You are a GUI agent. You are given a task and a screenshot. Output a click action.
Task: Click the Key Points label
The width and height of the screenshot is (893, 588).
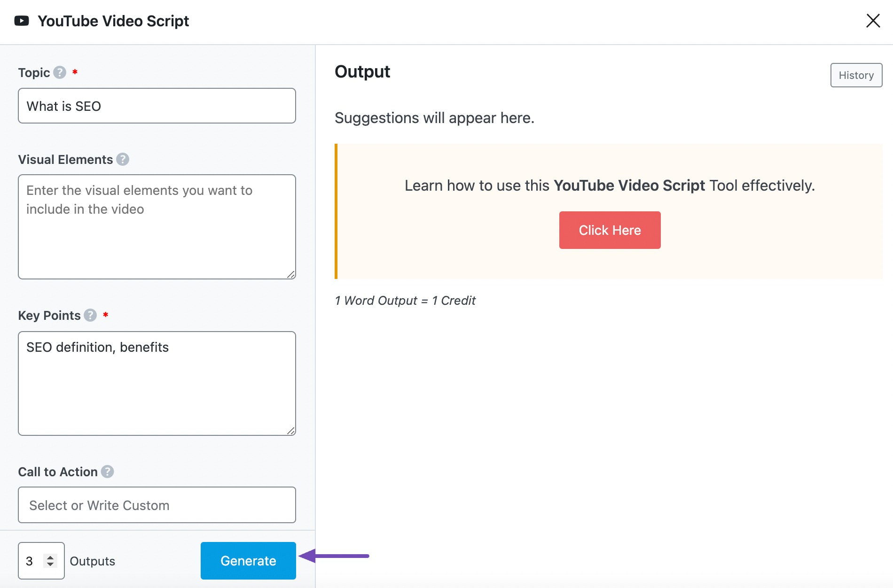point(49,316)
